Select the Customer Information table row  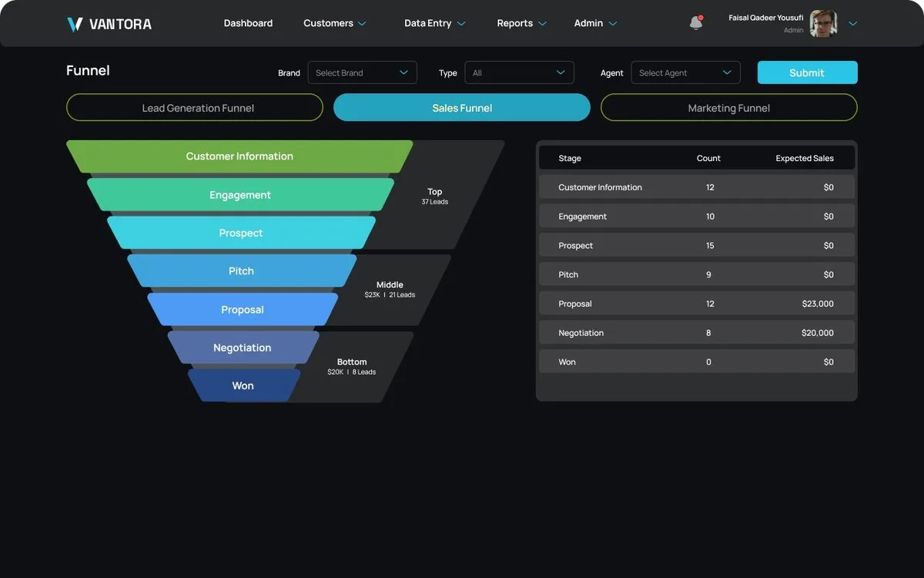pyautogui.click(x=697, y=187)
